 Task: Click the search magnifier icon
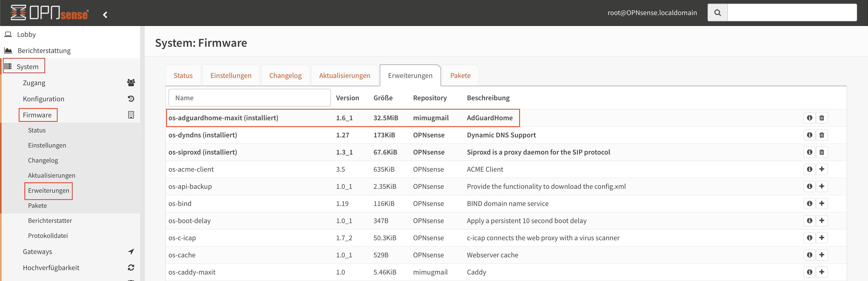717,13
